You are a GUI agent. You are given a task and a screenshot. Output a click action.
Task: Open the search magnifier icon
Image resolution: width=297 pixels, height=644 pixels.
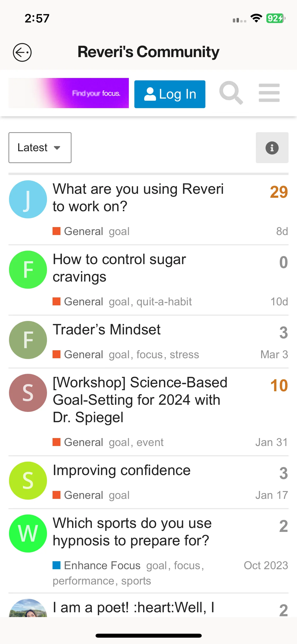pos(231,93)
